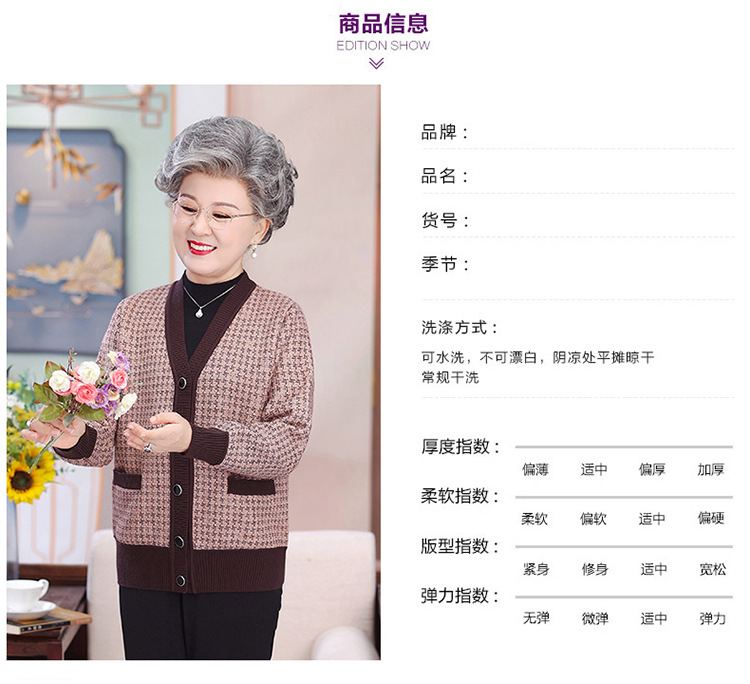Click the 商品信息 heading
Screen dimensions: 750x684
[383, 23]
